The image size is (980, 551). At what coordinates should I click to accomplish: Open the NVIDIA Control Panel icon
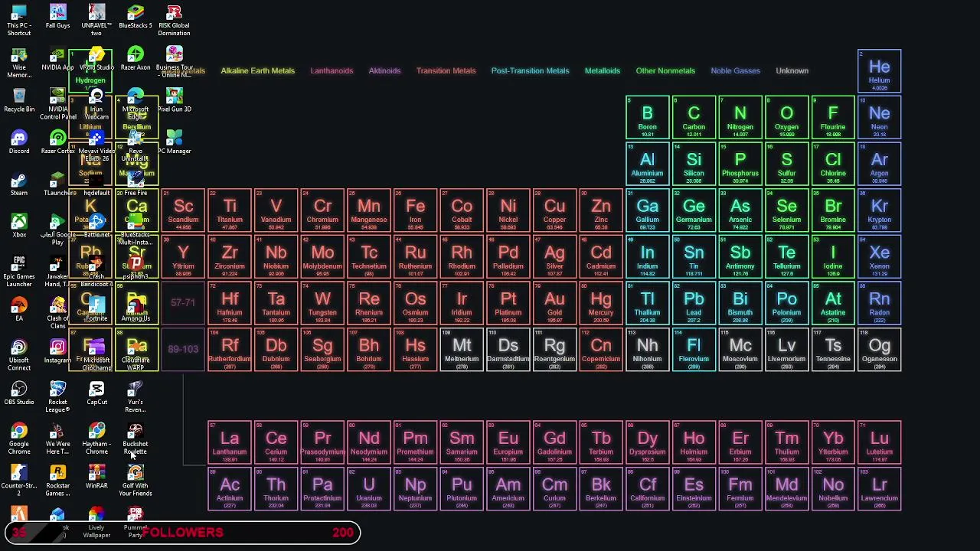[x=58, y=104]
